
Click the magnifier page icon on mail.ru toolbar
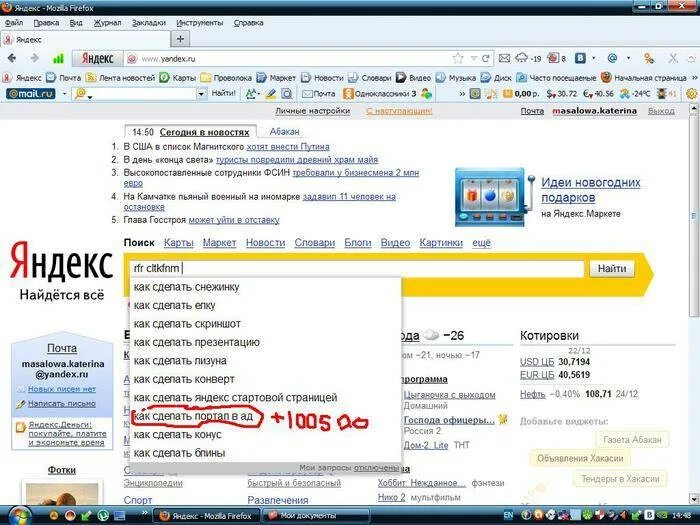pos(287,94)
